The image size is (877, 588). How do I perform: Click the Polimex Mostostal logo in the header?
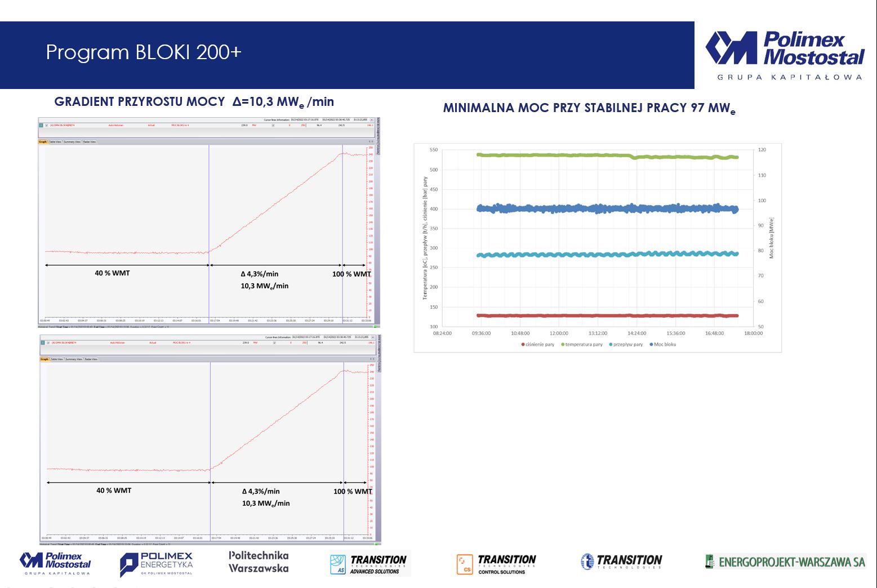tap(784, 55)
